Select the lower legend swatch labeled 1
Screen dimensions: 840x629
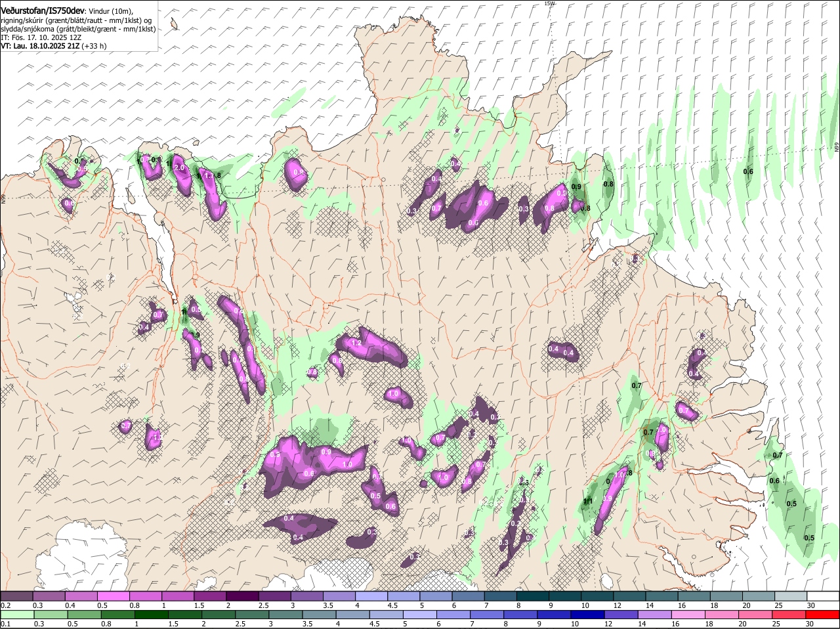pyautogui.click(x=152, y=615)
